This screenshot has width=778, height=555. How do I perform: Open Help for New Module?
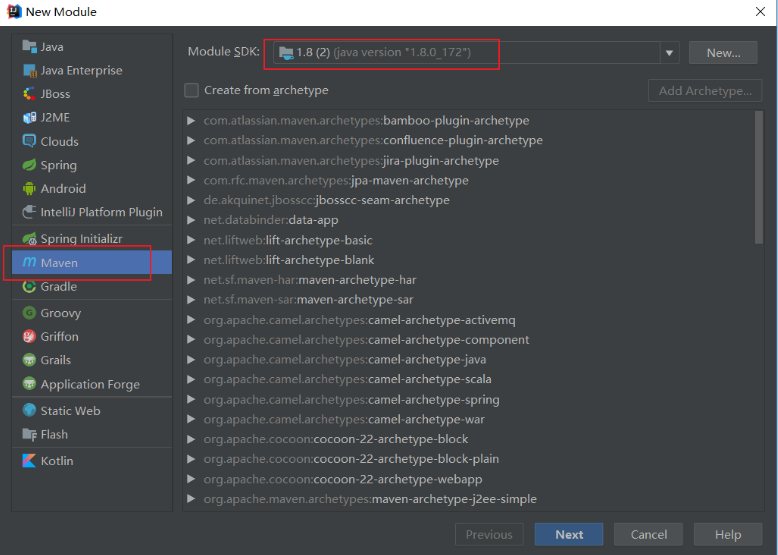coord(727,534)
